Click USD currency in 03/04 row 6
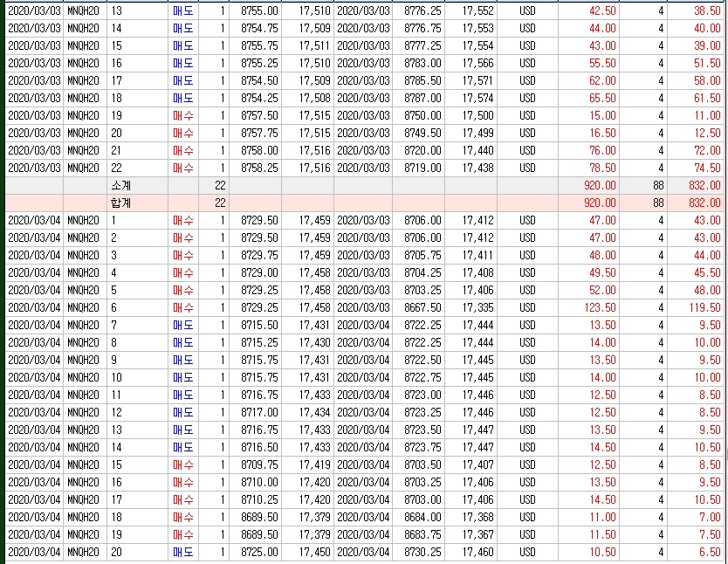The width and height of the screenshot is (728, 564). tap(527, 308)
